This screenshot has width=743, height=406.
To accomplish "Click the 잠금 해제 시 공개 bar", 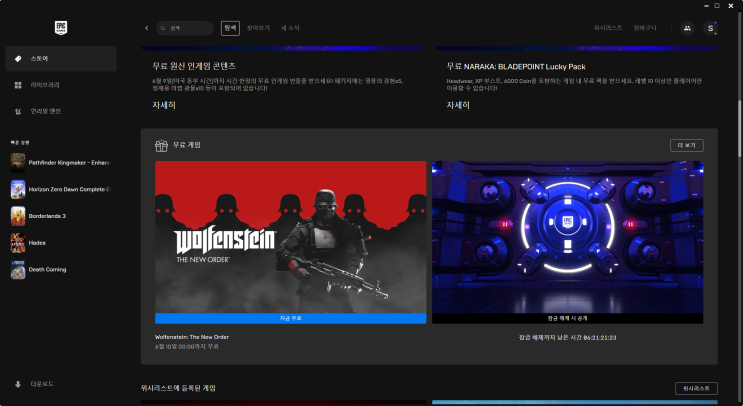I will coord(568,318).
